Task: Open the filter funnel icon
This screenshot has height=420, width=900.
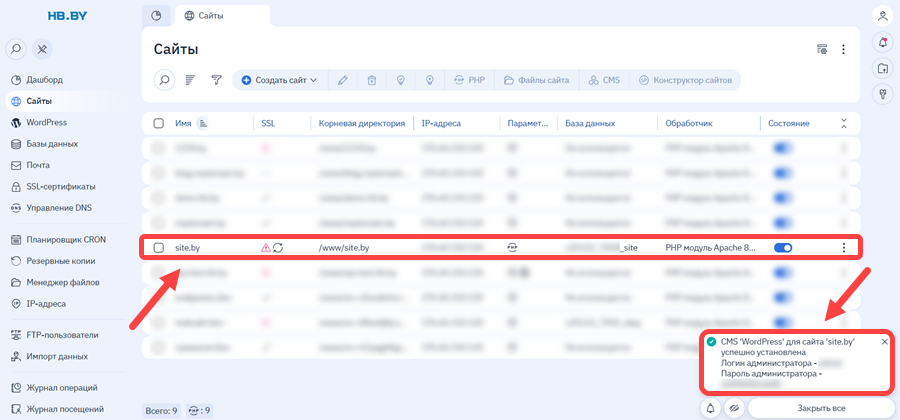Action: pos(216,80)
